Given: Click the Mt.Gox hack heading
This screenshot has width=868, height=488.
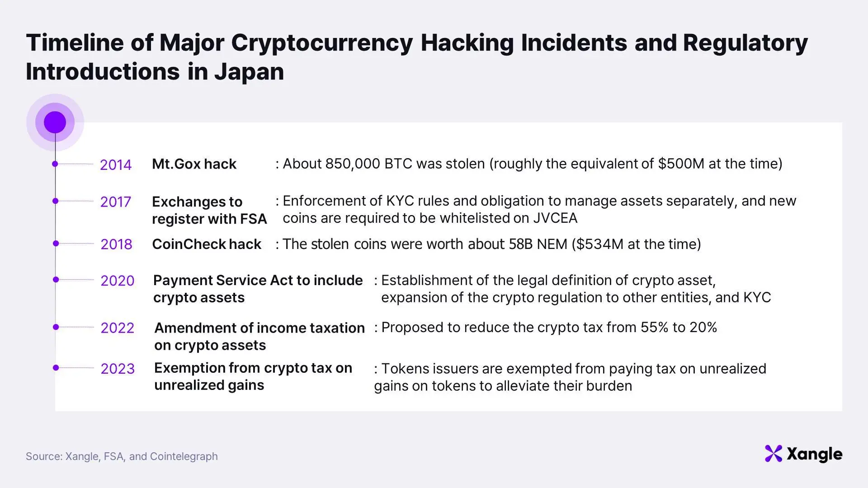Looking at the screenshot, I should pyautogui.click(x=194, y=164).
